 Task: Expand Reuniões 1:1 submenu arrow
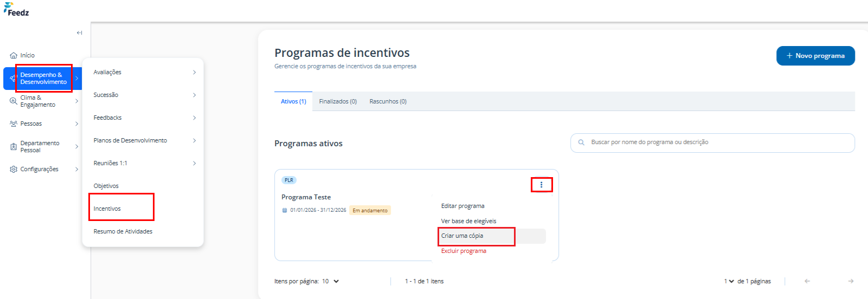click(x=195, y=164)
